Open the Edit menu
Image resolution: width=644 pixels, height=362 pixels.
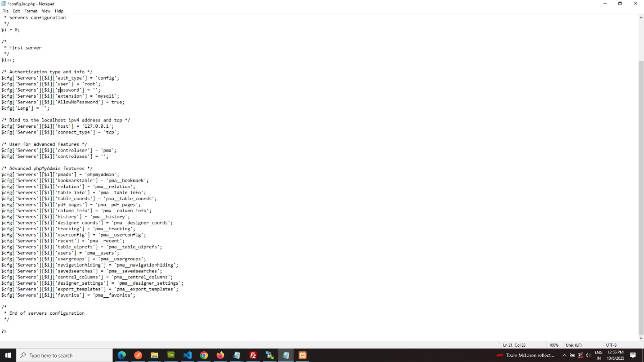click(16, 11)
